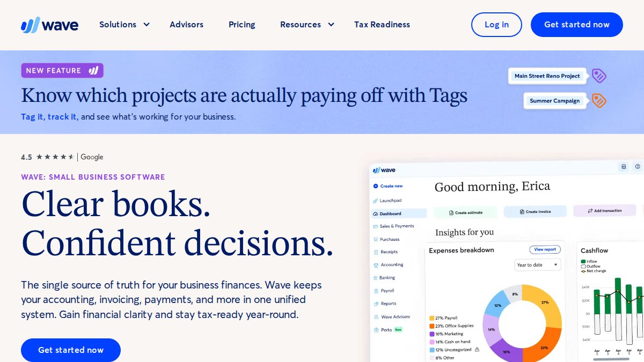Click the Summer Campaign tag label
The image size is (644, 362).
coord(555,101)
